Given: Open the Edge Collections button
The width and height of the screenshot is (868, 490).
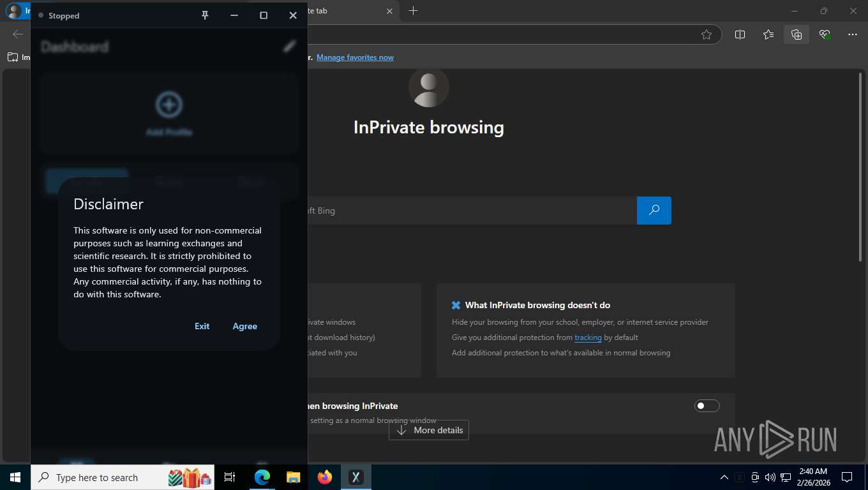Looking at the screenshot, I should point(797,34).
